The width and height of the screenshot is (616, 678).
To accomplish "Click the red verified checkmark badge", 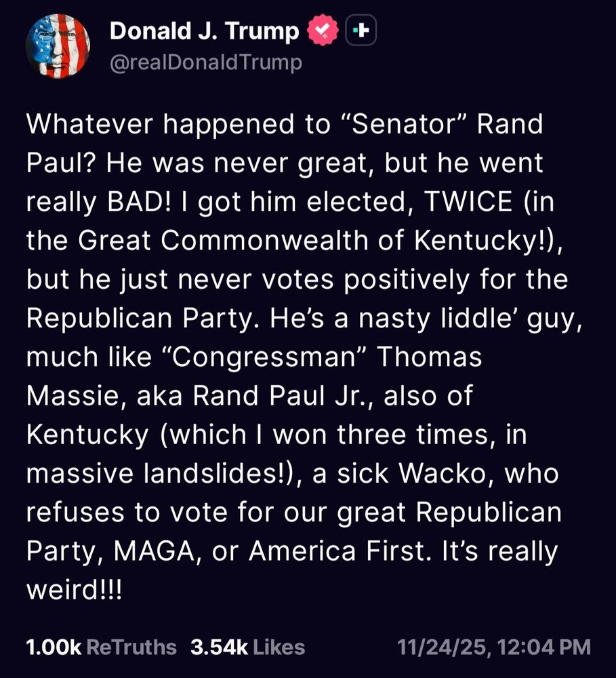I will (323, 30).
